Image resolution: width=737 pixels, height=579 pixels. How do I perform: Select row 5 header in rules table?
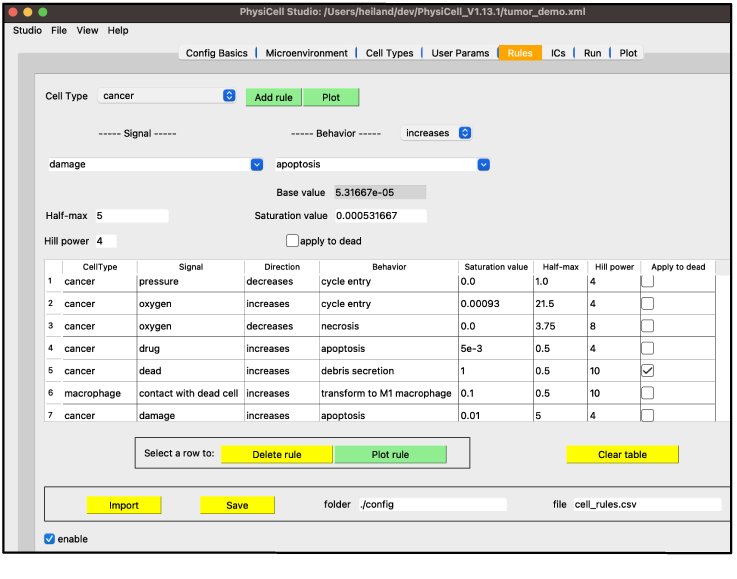click(x=53, y=370)
